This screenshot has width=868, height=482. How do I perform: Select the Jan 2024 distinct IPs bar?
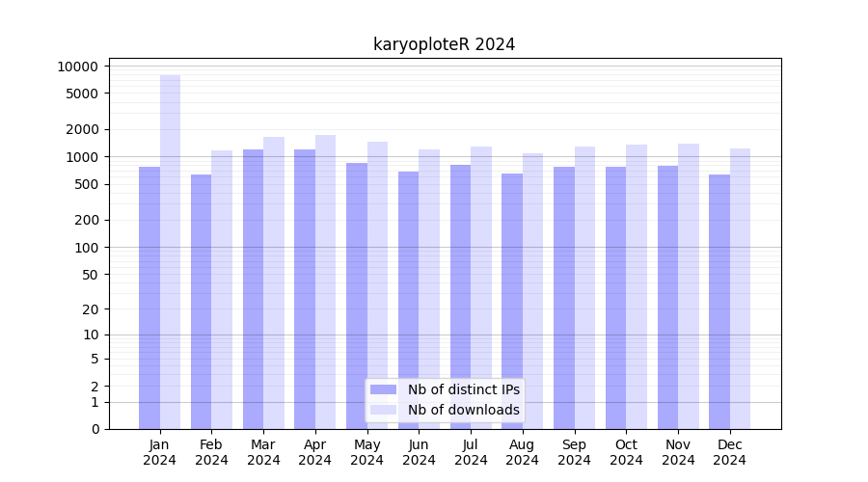(x=149, y=297)
